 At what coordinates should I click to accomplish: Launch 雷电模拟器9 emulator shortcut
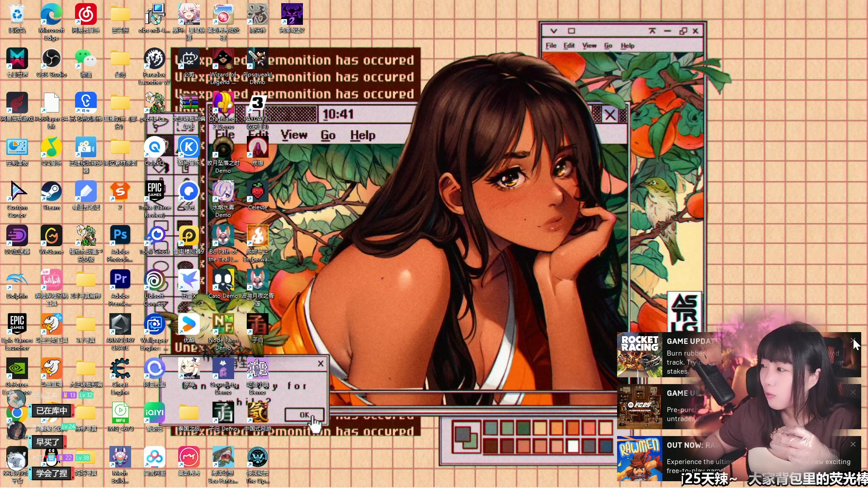[189, 239]
